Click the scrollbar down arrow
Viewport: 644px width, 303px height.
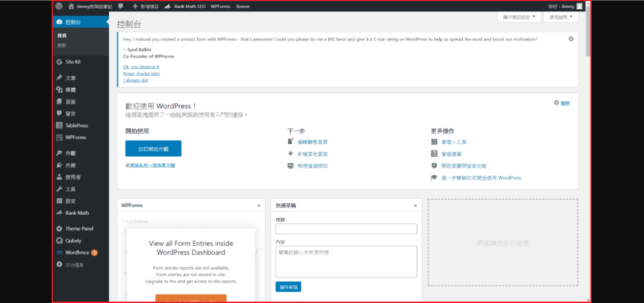click(x=588, y=300)
